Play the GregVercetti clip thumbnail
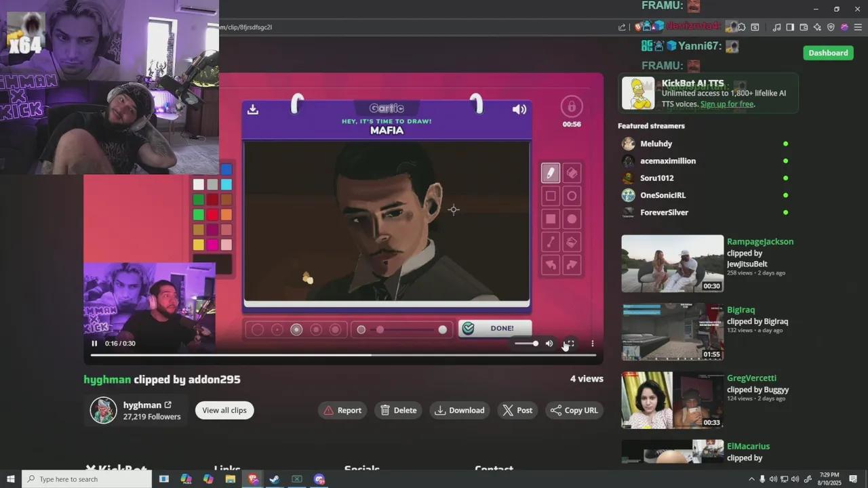The height and width of the screenshot is (488, 868). 672,400
